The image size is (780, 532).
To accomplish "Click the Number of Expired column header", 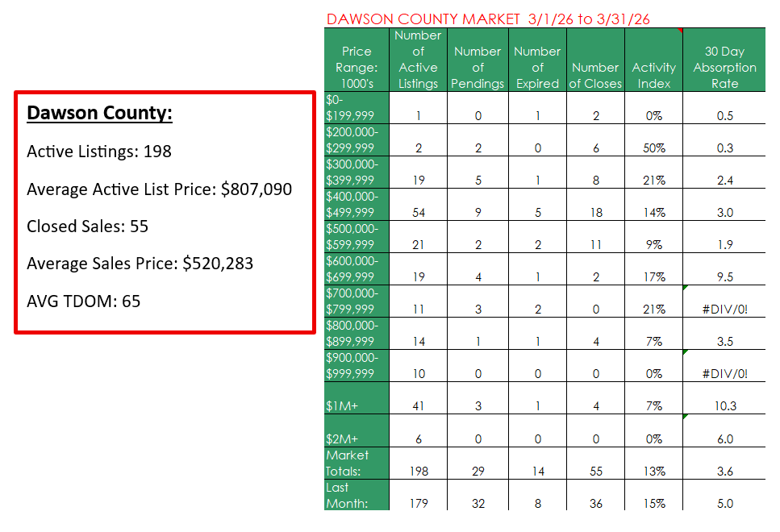I will (537, 67).
